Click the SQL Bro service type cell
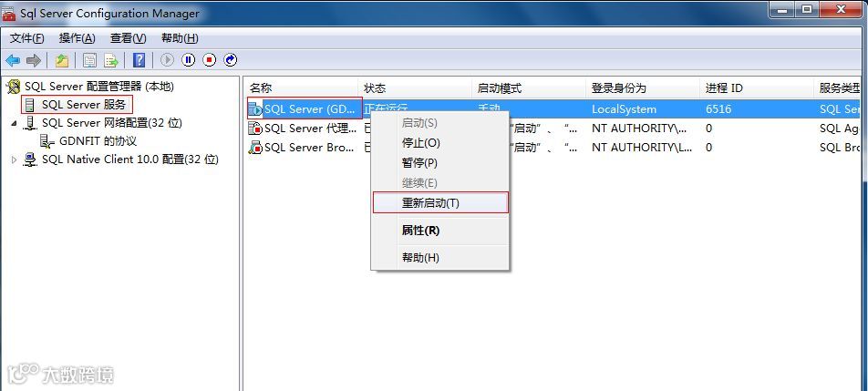This screenshot has height=391, width=868. [839, 148]
